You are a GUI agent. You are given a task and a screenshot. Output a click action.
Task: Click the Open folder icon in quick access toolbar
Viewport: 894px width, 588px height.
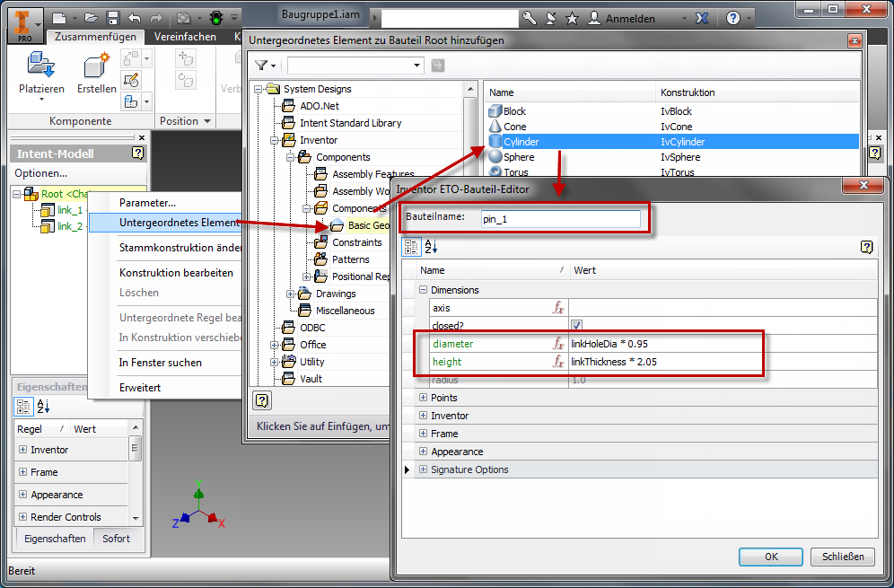pos(92,18)
